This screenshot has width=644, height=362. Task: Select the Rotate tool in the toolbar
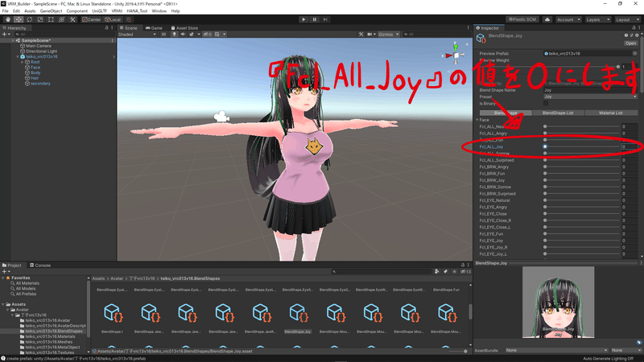[x=29, y=19]
